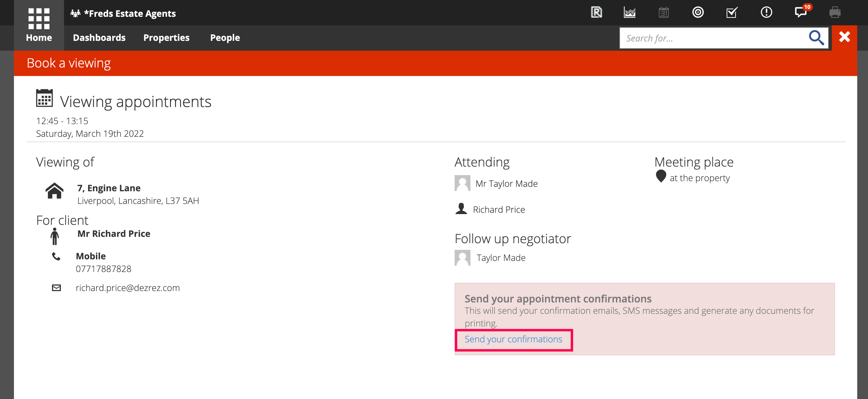Click 'at the property' meeting place text
This screenshot has width=868, height=399.
click(700, 178)
